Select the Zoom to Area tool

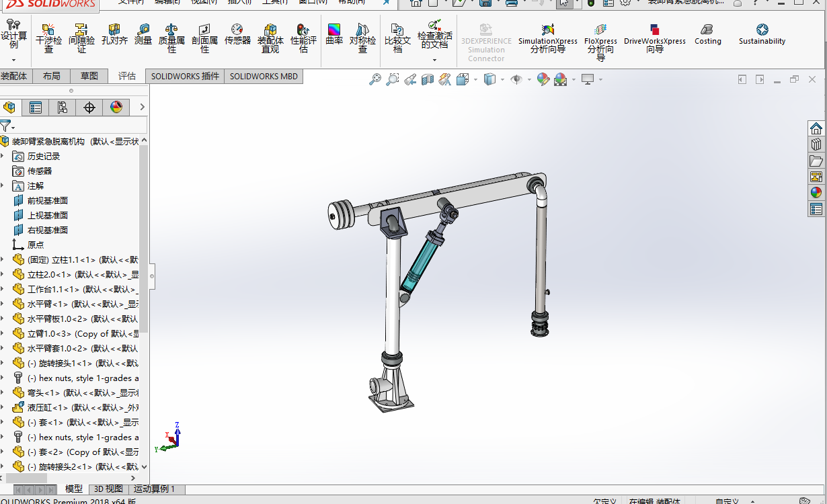pyautogui.click(x=393, y=79)
